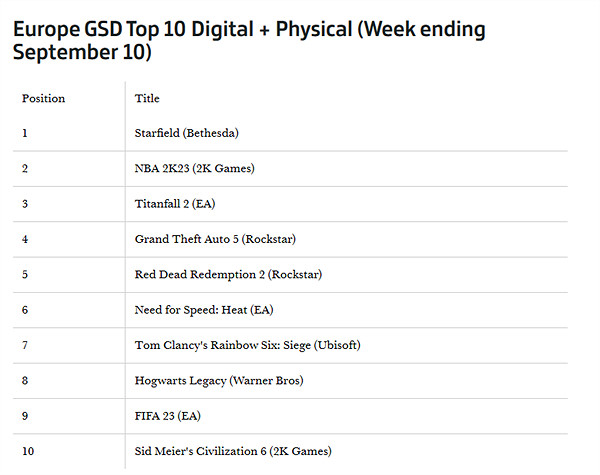Select Red Dead Redemption 2 title cell

coord(228,274)
